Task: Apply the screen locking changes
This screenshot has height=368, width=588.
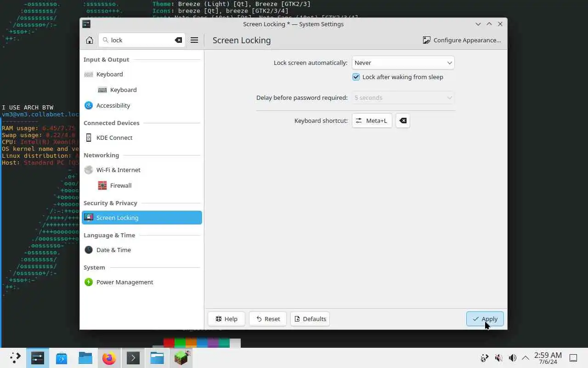Action: click(485, 319)
